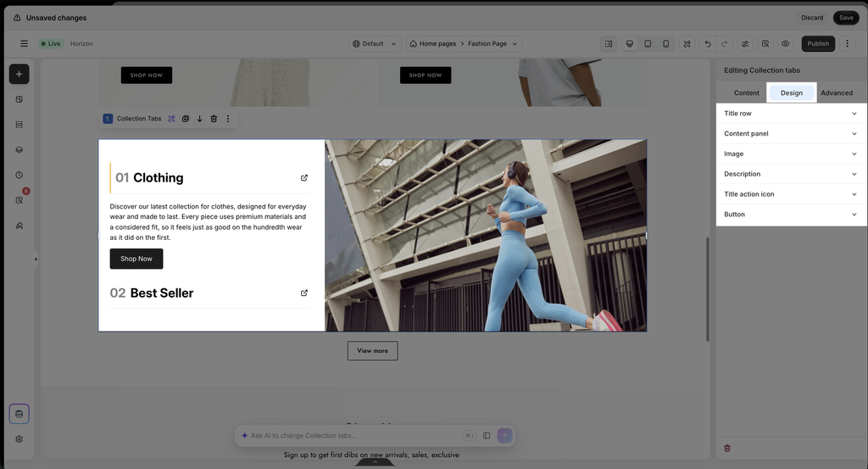Open the Clothing tab external link icon

click(304, 178)
